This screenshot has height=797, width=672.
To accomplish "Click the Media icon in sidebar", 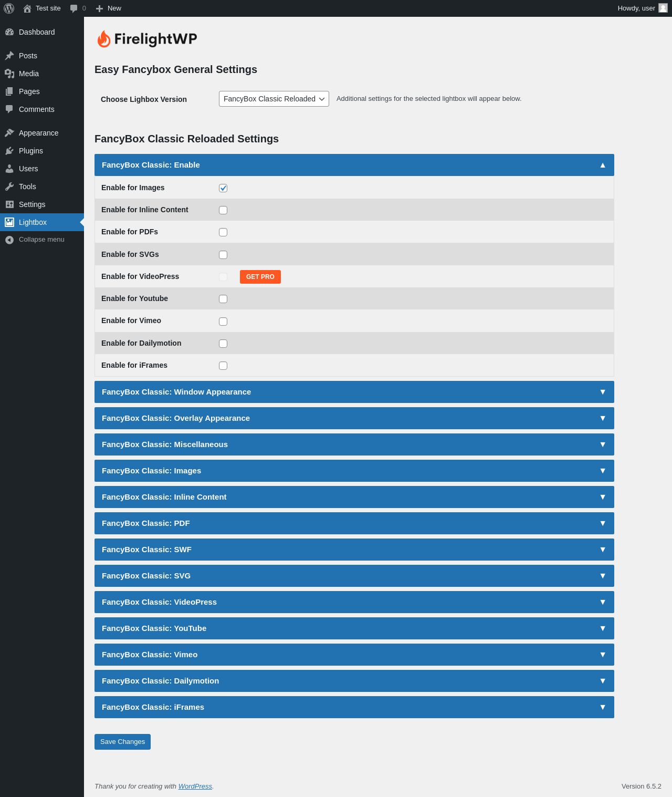I will click(9, 74).
